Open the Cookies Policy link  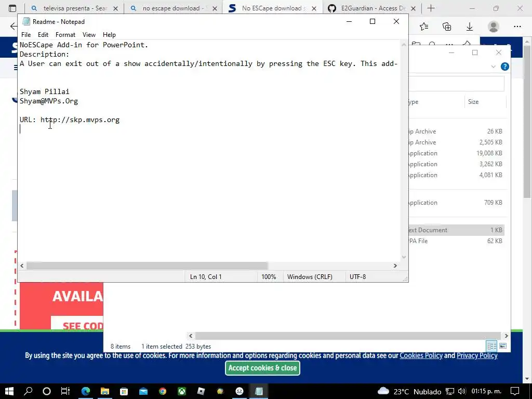421,355
